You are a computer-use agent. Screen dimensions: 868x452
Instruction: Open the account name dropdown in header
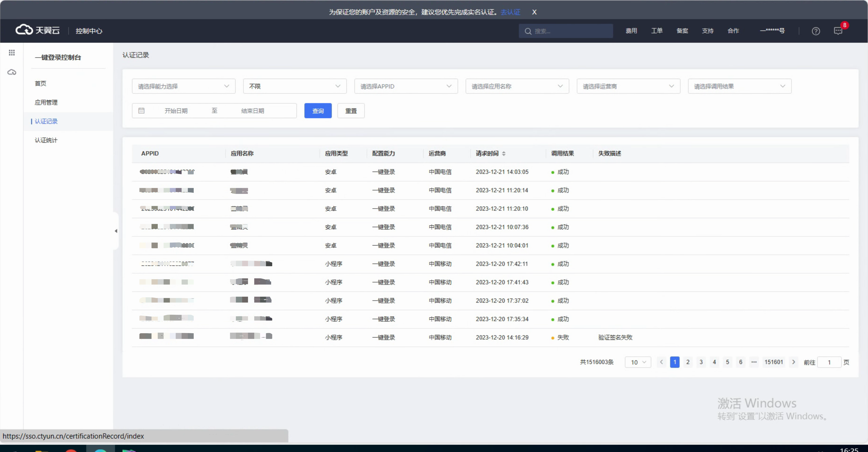[772, 31]
